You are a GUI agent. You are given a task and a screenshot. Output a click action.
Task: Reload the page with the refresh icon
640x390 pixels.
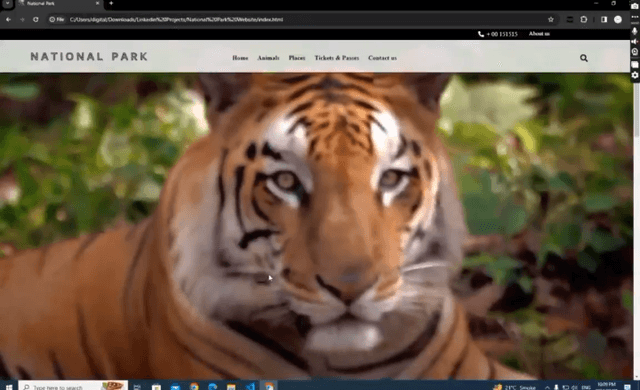click(x=36, y=19)
